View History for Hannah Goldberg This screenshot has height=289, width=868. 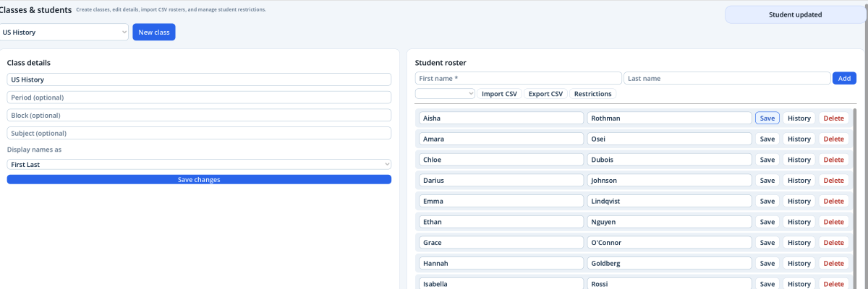coord(799,264)
